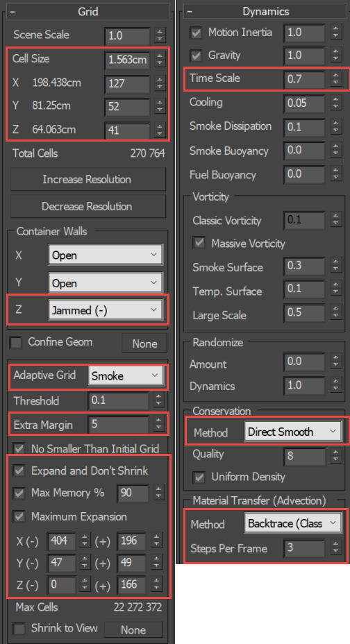Screen dimensions: 350x644
Task: Toggle the Confine Geom checkbox
Action: [17, 342]
